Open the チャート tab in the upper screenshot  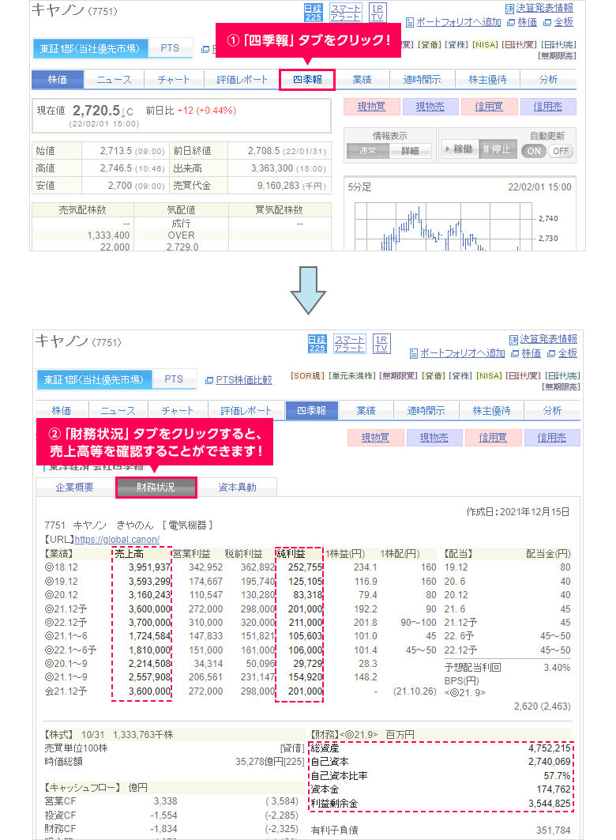174,80
